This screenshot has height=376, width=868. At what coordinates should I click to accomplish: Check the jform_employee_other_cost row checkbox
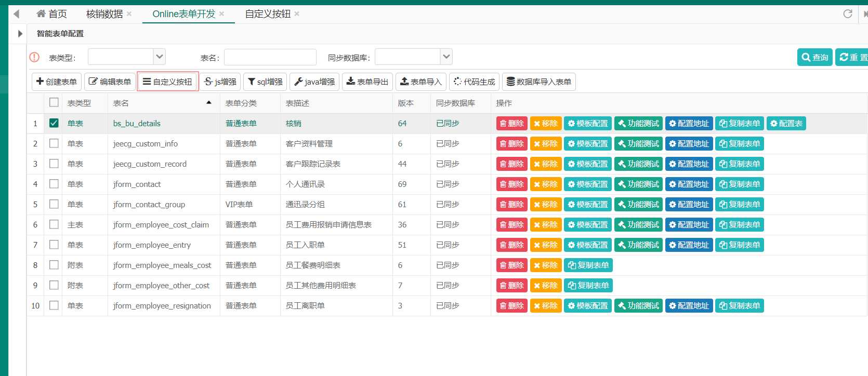click(54, 285)
